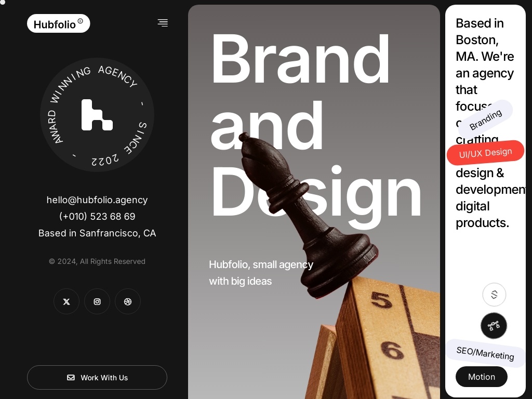This screenshot has width=532, height=399.
Task: Select the black Motion tag pill
Action: pyautogui.click(x=482, y=377)
